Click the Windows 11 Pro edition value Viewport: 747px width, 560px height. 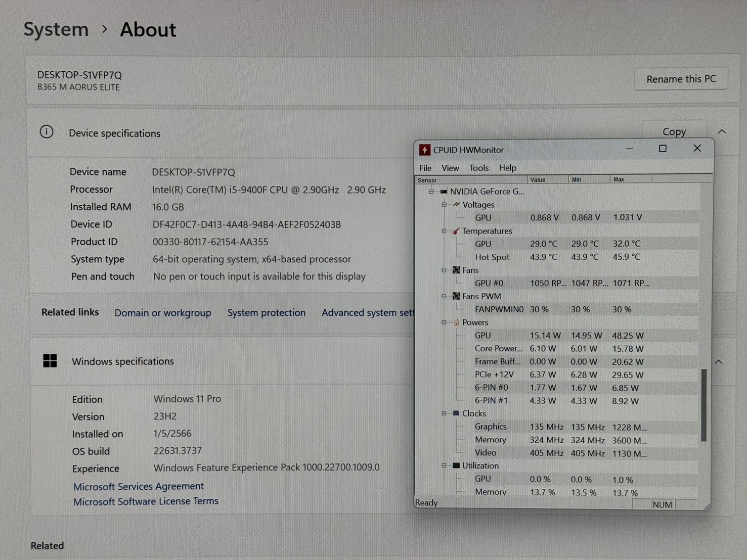[x=187, y=399]
